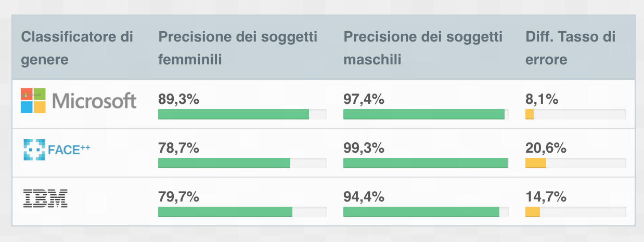644x242 pixels.
Task: Click Face++ male accuracy bar
Action: (426, 163)
